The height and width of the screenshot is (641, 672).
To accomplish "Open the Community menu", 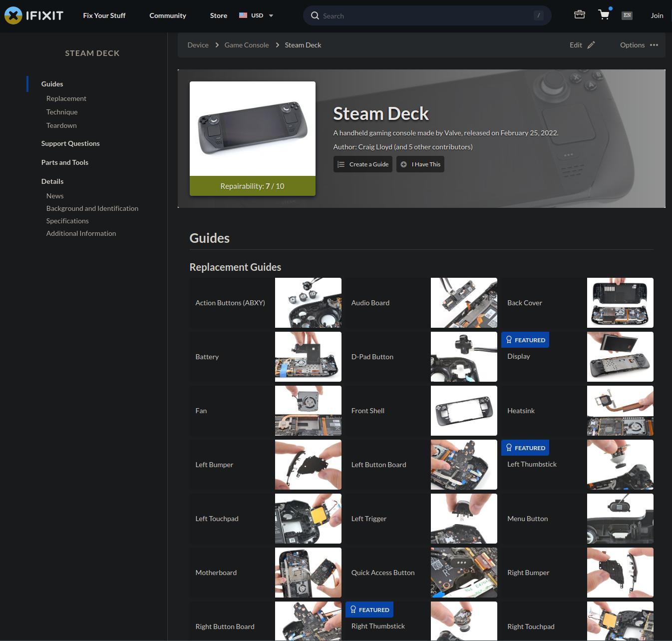I will (x=168, y=15).
